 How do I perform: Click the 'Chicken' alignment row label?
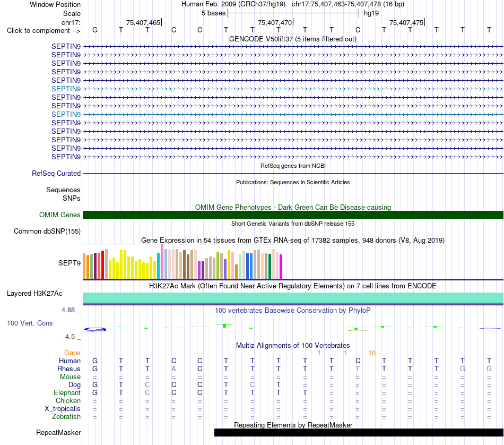(x=68, y=400)
